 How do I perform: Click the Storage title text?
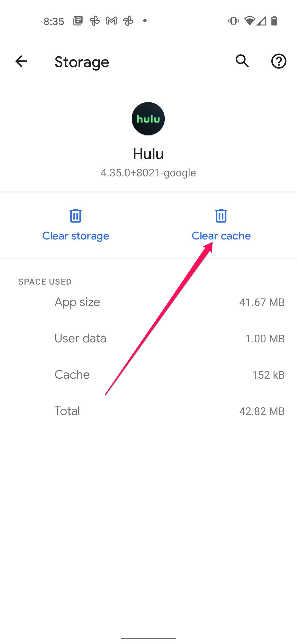(x=82, y=62)
